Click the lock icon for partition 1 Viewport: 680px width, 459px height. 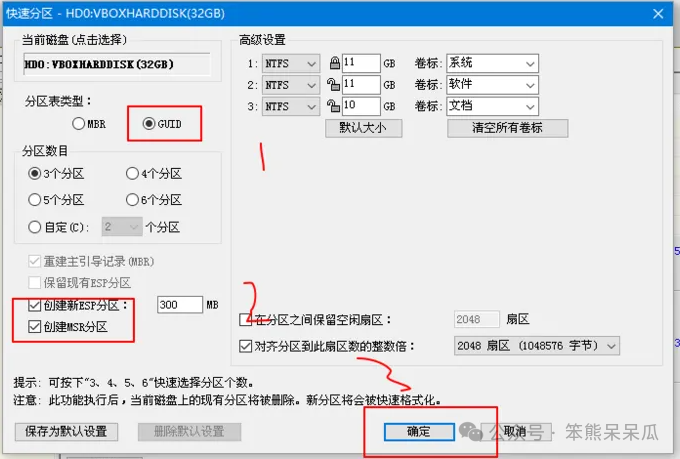334,63
